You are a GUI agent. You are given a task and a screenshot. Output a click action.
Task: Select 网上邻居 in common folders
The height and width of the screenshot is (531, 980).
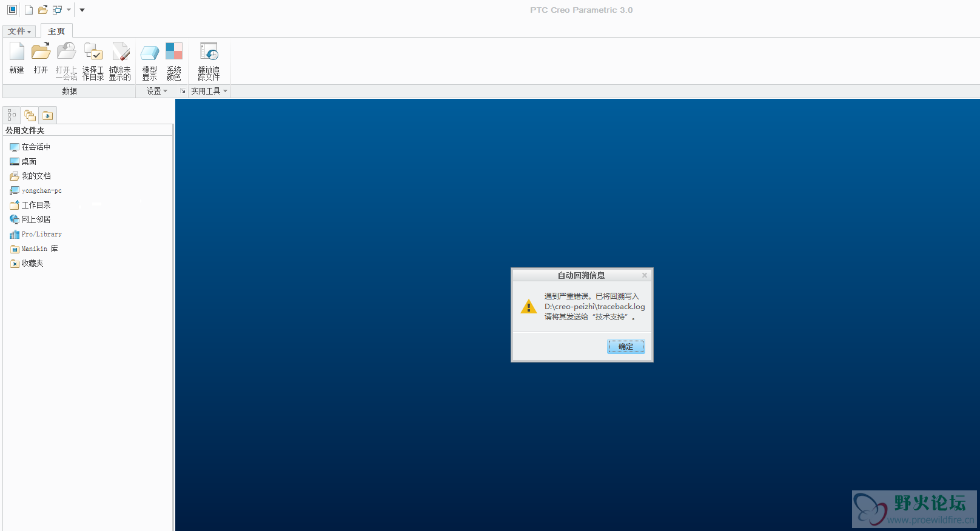[30, 219]
